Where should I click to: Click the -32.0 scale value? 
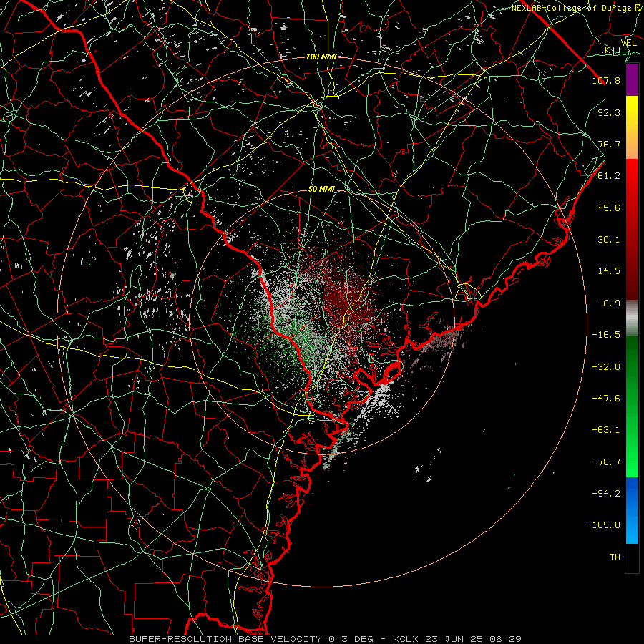pyautogui.click(x=606, y=367)
